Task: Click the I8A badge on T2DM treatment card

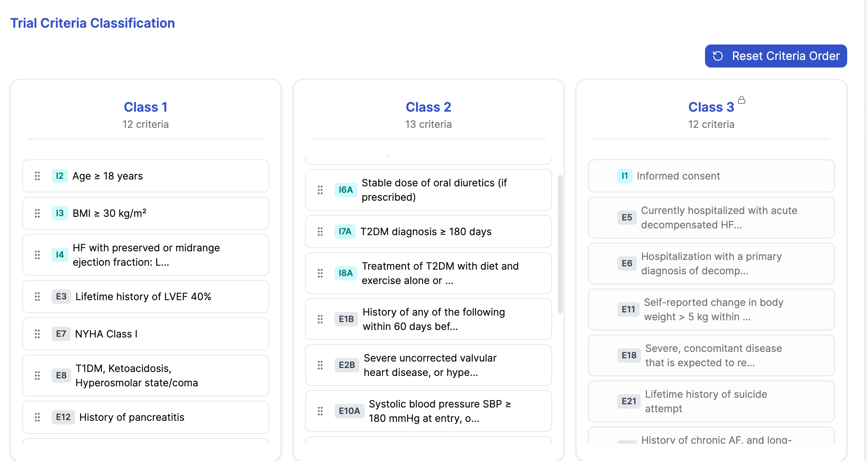Action: 346,273
